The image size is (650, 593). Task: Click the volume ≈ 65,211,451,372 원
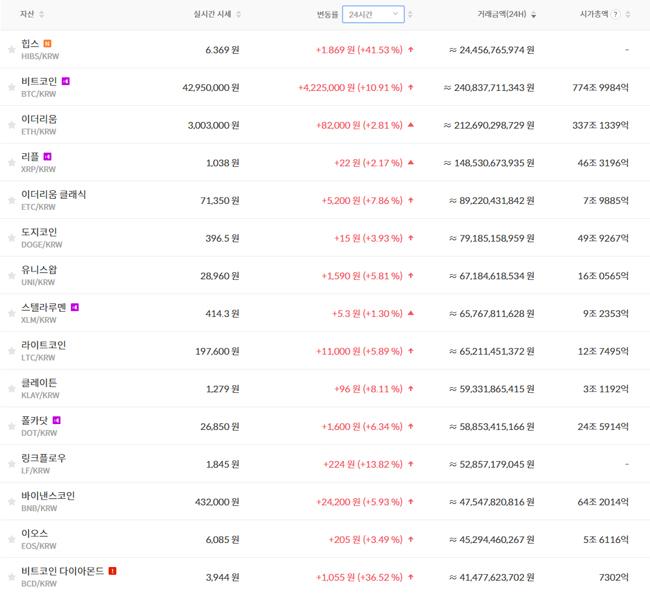pyautogui.click(x=492, y=351)
